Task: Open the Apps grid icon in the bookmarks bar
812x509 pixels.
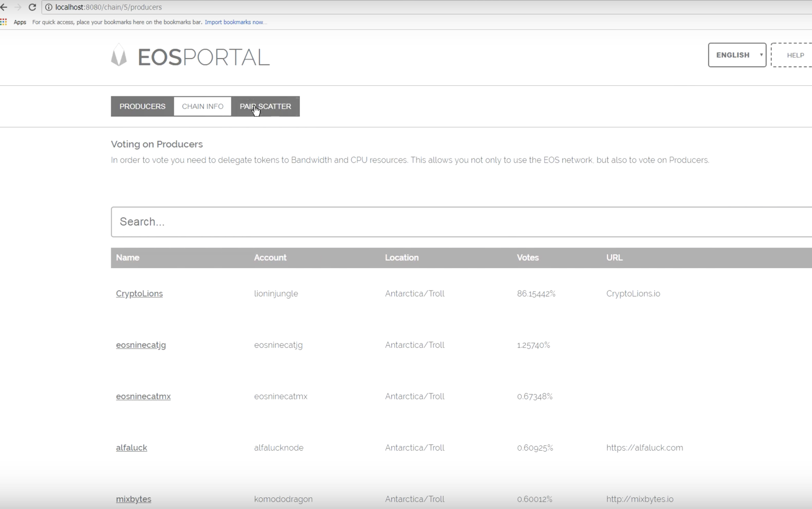Action: 4,22
